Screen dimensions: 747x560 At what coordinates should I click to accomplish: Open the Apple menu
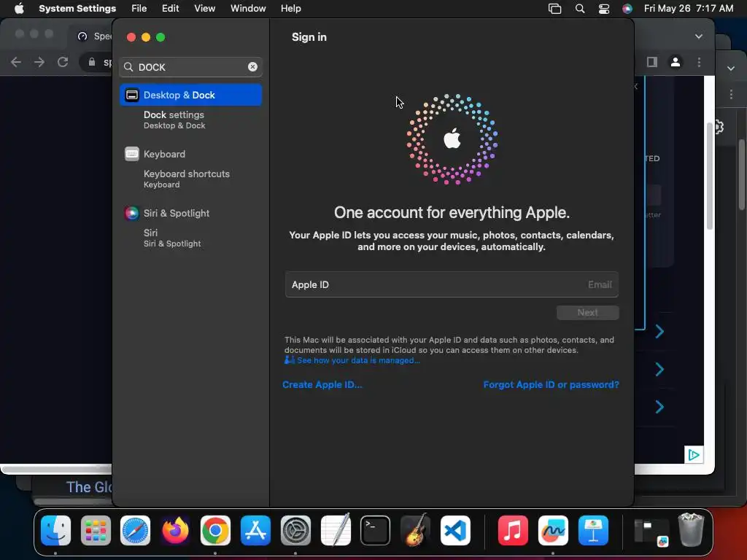pyautogui.click(x=19, y=8)
